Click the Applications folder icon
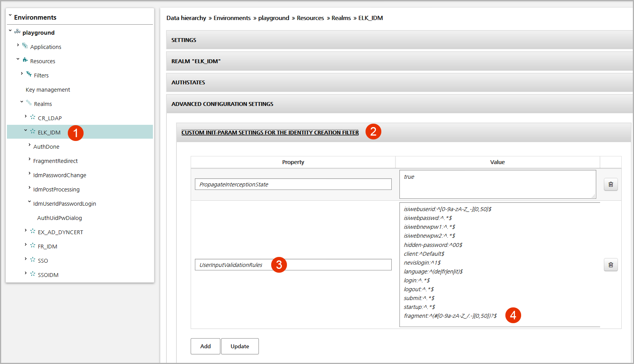Screen dimensions: 634x364 [x=25, y=46]
